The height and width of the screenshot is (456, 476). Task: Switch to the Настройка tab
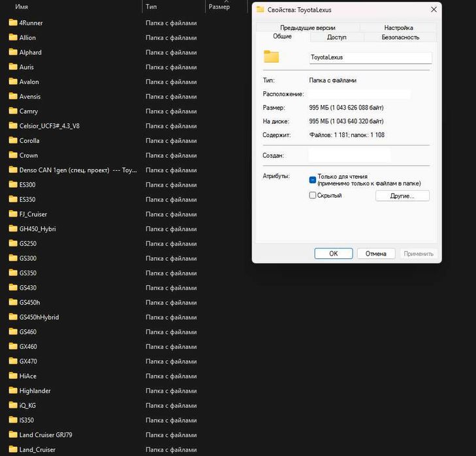tap(398, 27)
